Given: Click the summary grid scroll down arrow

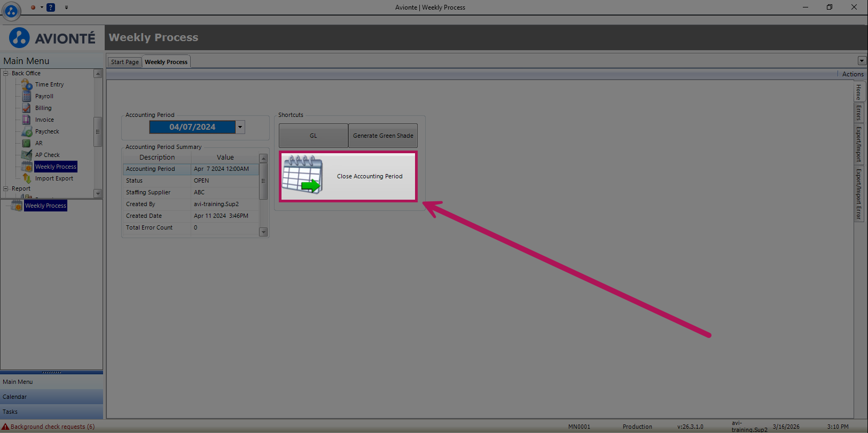Looking at the screenshot, I should click(x=263, y=232).
